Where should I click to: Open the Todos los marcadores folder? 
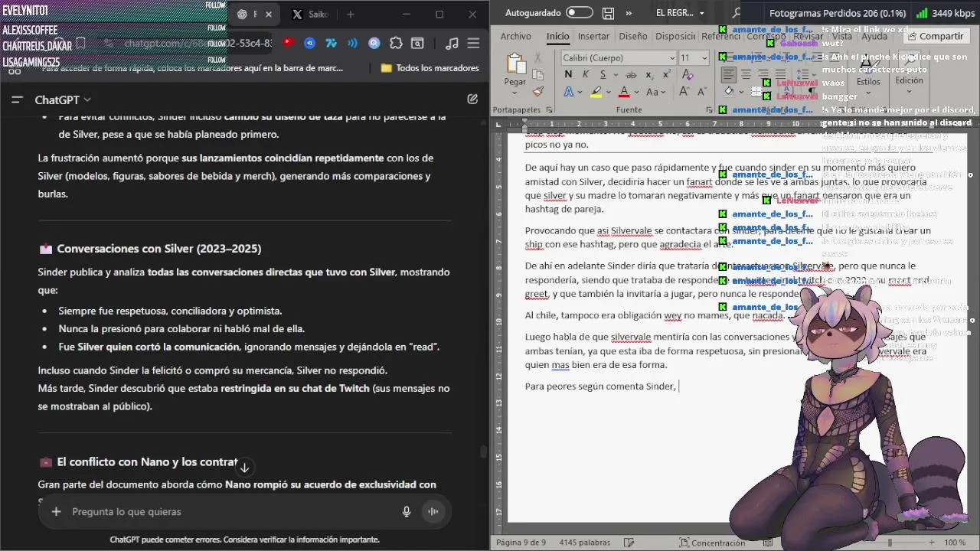coord(430,68)
